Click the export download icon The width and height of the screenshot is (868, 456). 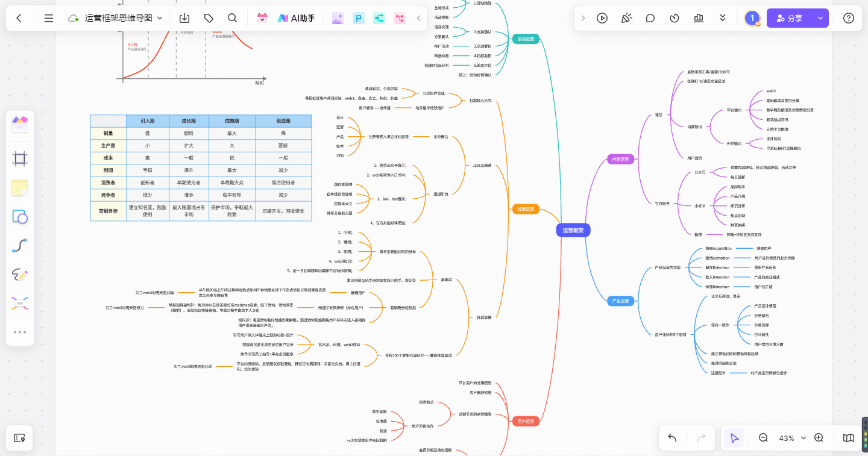[x=185, y=18]
